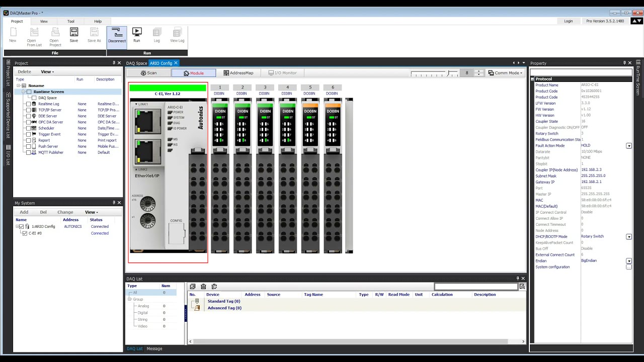Click the zoom value stepper arrows
The width and height of the screenshot is (644, 362).
479,73
